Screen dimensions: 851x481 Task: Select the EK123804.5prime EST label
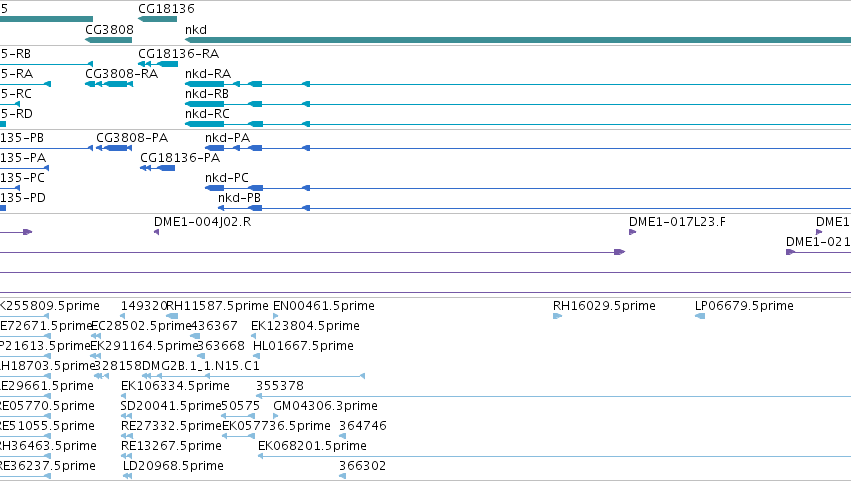tap(305, 326)
